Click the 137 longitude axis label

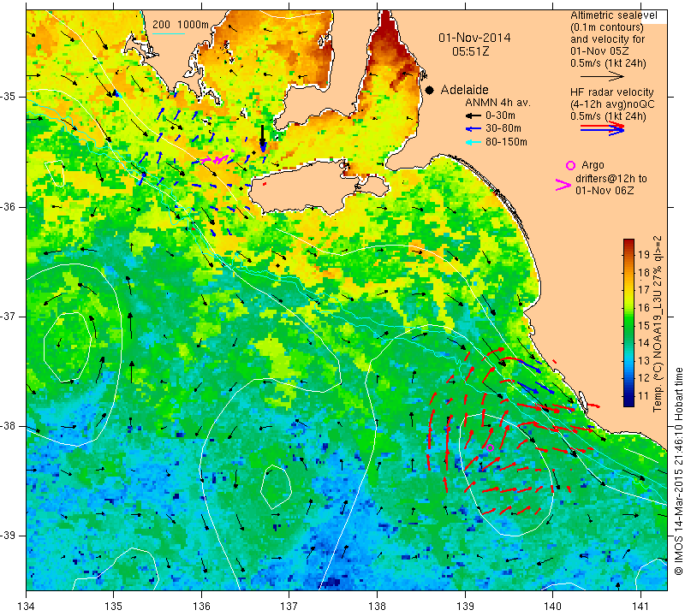(x=289, y=607)
